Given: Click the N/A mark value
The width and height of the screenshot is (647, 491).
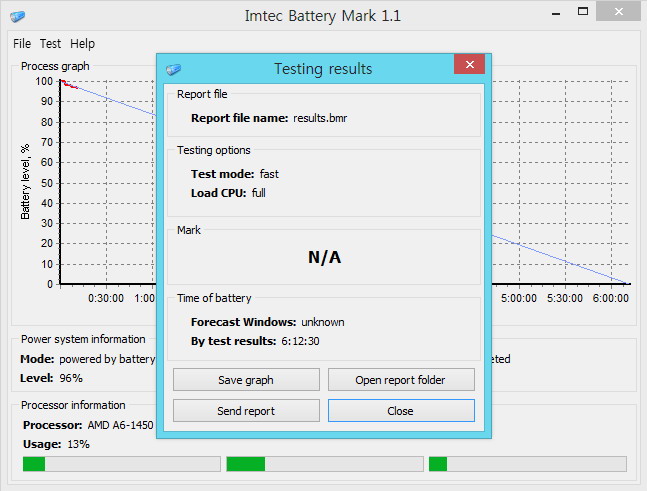Looking at the screenshot, I should pyautogui.click(x=324, y=257).
